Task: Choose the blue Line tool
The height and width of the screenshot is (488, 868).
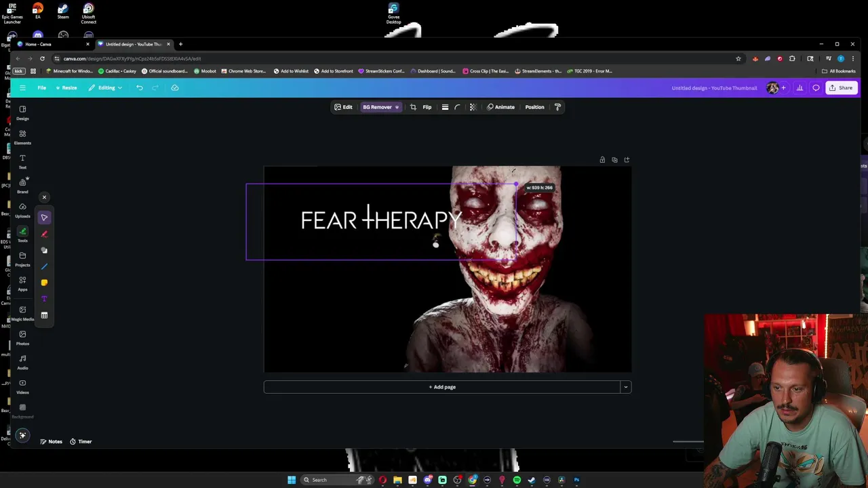Action: tap(44, 266)
